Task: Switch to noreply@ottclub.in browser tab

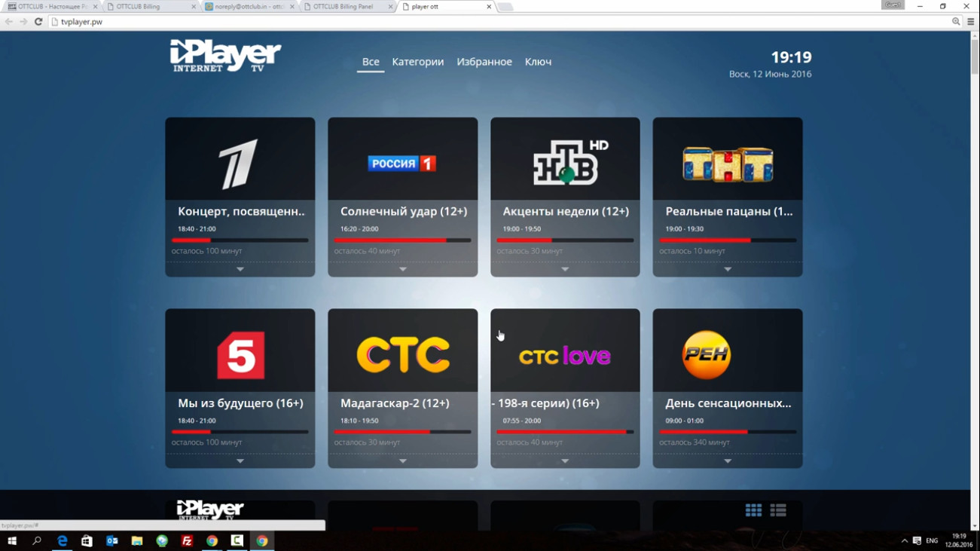Action: pos(249,6)
